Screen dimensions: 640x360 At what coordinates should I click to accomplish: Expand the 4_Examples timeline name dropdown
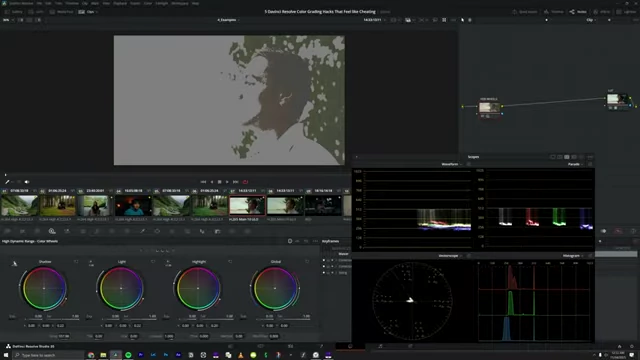(228, 20)
